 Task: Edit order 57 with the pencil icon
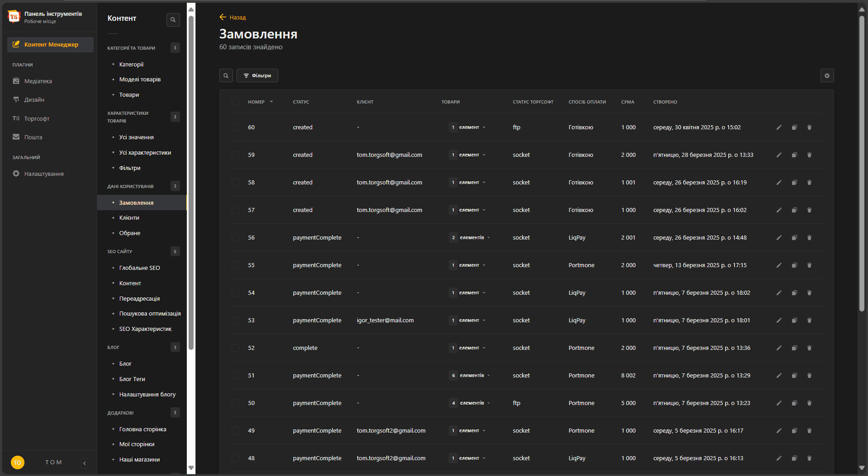tap(779, 210)
